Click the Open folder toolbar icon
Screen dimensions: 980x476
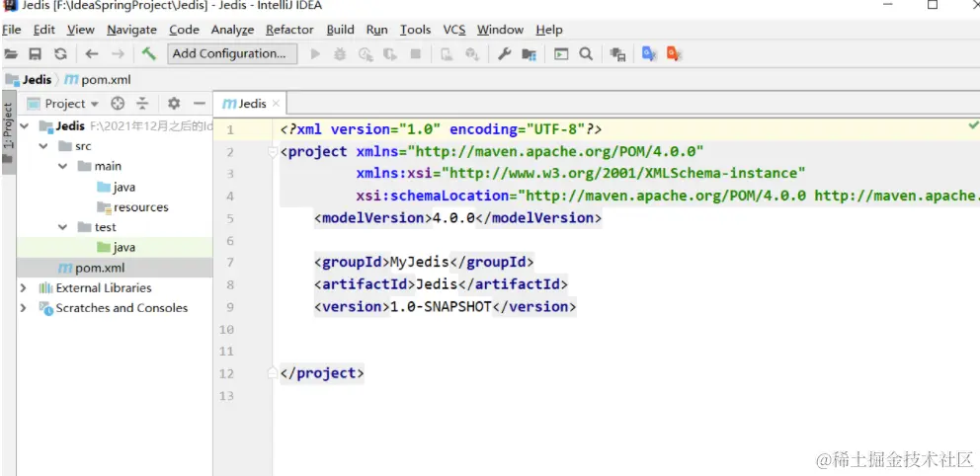point(11,54)
